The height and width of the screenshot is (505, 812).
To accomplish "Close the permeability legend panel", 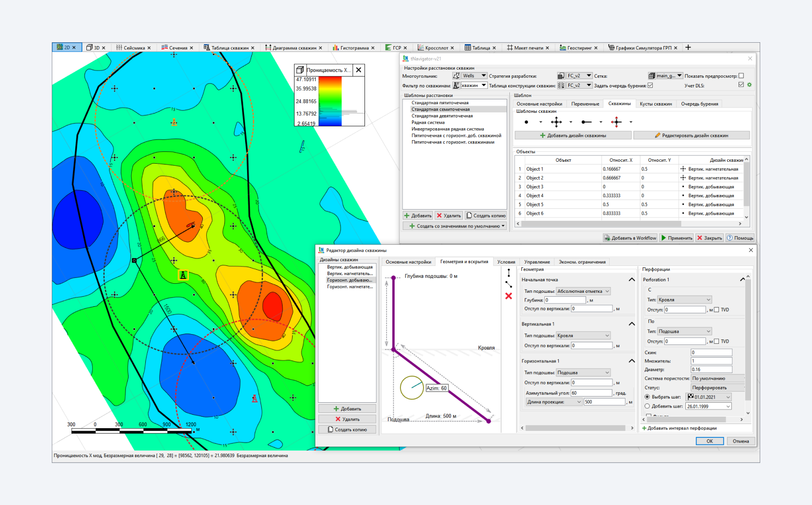I will (358, 70).
